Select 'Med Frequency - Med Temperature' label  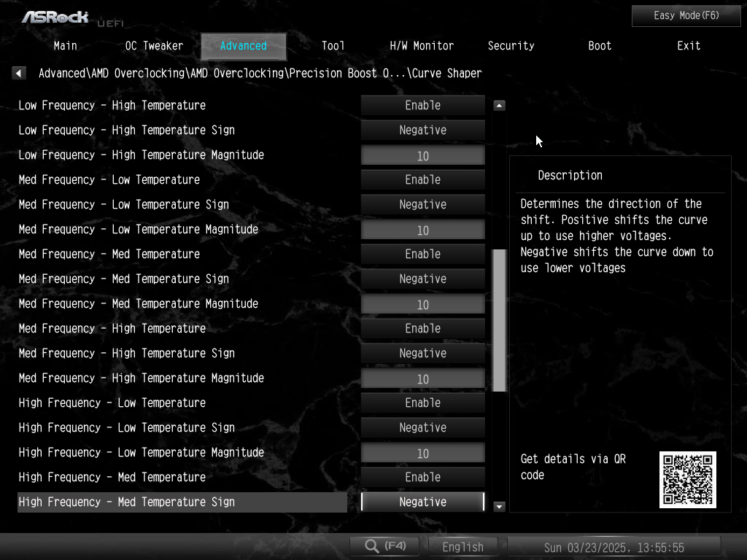[109, 254]
